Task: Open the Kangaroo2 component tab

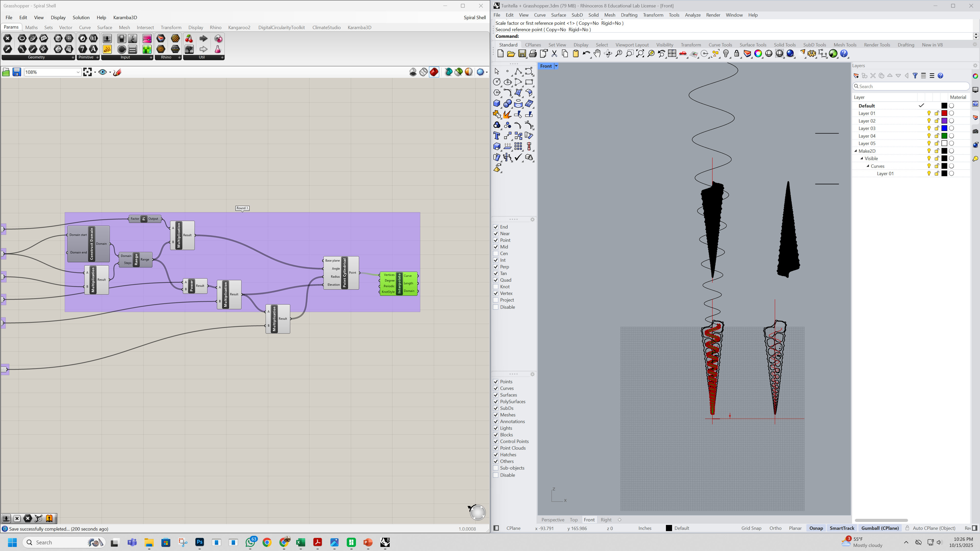Action: tap(239, 27)
